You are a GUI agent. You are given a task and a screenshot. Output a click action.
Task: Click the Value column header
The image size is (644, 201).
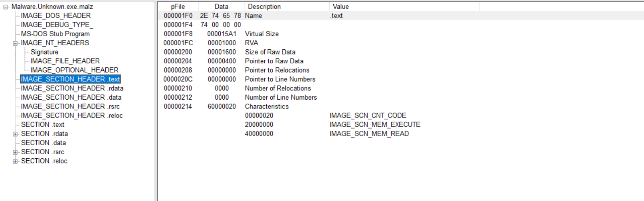pyautogui.click(x=341, y=6)
